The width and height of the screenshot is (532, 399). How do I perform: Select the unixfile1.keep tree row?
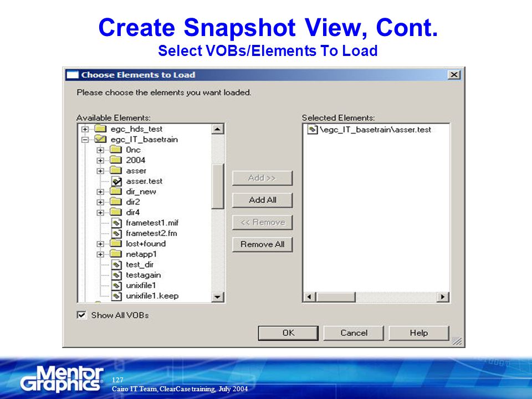pos(145,296)
